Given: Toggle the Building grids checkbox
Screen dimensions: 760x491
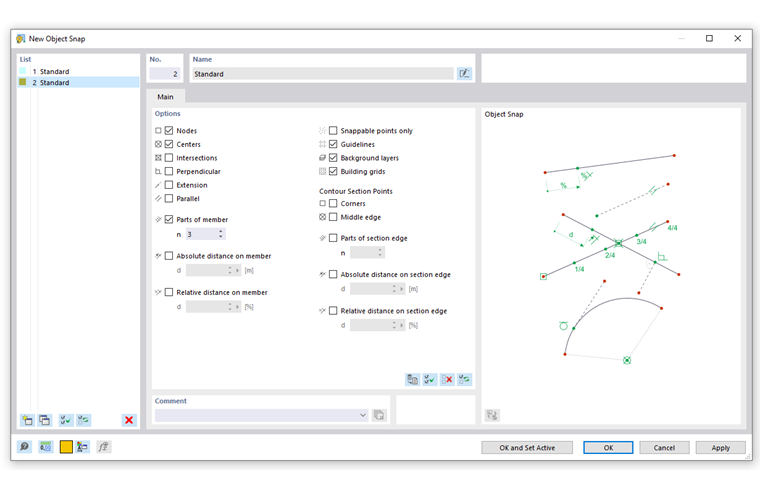Looking at the screenshot, I should tap(333, 172).
